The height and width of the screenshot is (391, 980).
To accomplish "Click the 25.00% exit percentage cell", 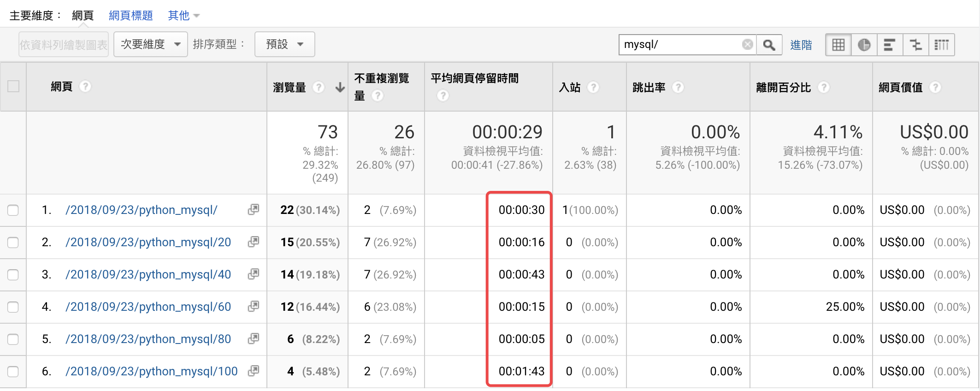I will click(845, 307).
